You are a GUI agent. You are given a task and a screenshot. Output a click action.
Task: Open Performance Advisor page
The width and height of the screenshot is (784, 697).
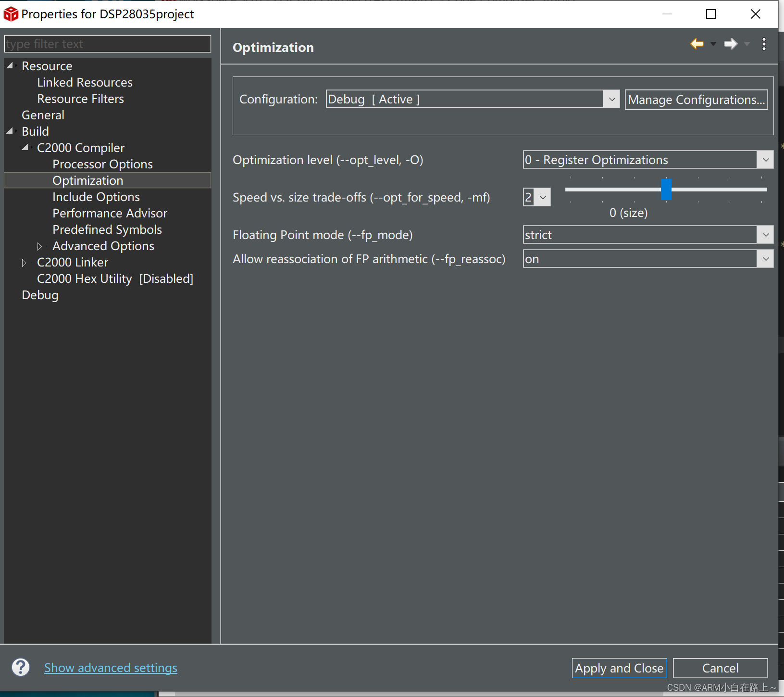pos(110,213)
